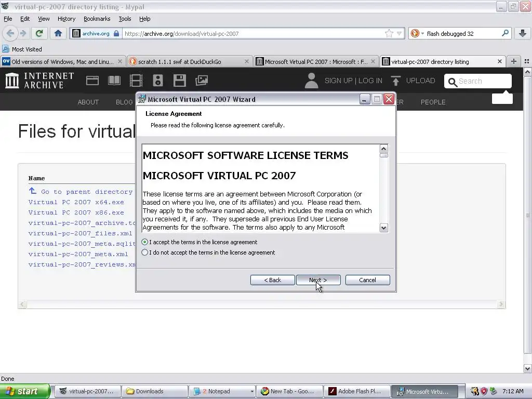
Task: Go back with browser Back arrow
Action: pos(10,33)
